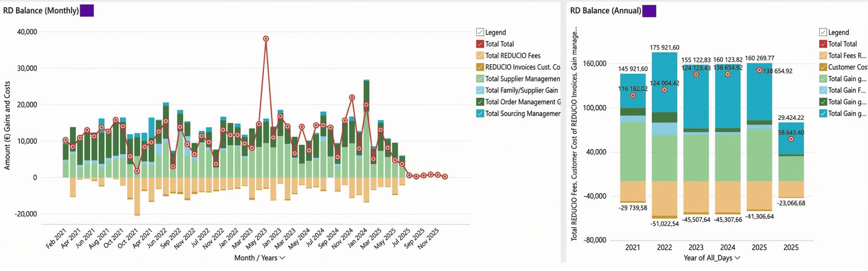This screenshot has width=868, height=271.
Task: Click purple square beside RD Balance (Annual)
Action: click(649, 11)
